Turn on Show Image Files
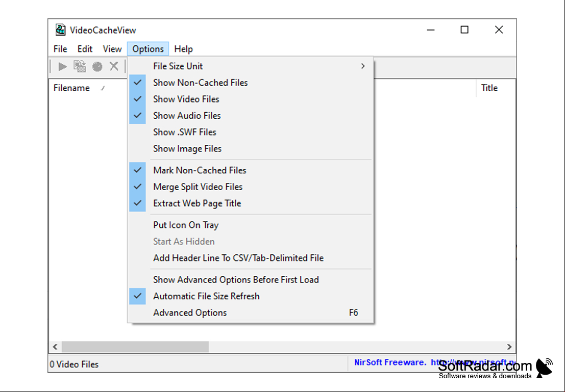 [251, 149]
